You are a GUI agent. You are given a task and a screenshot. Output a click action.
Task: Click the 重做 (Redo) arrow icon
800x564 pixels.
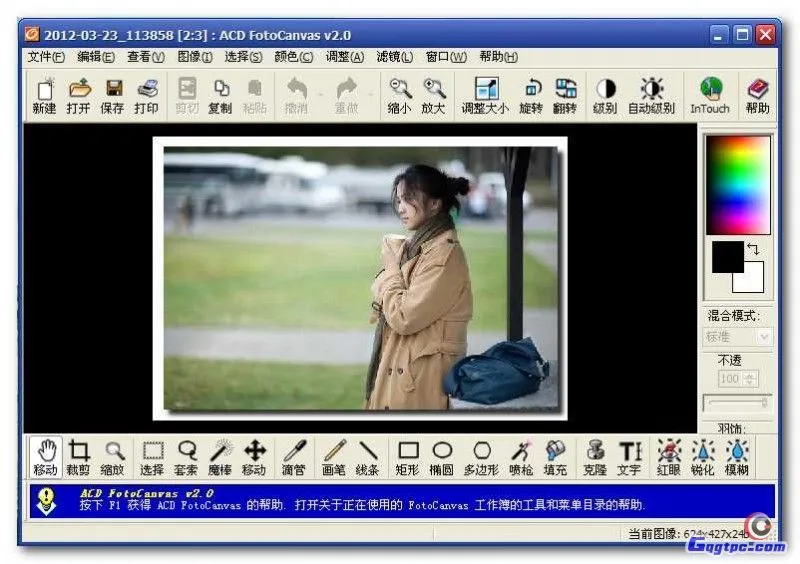coord(346,95)
